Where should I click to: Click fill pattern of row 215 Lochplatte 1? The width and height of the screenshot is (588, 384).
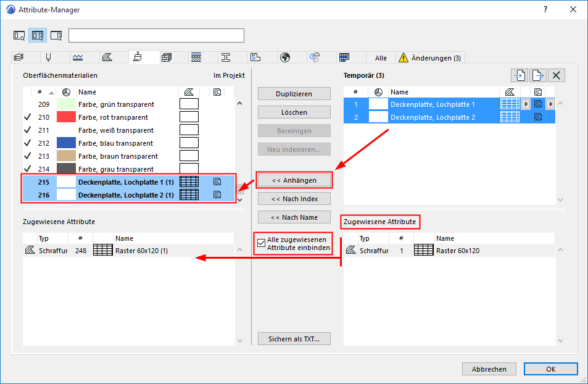189,182
